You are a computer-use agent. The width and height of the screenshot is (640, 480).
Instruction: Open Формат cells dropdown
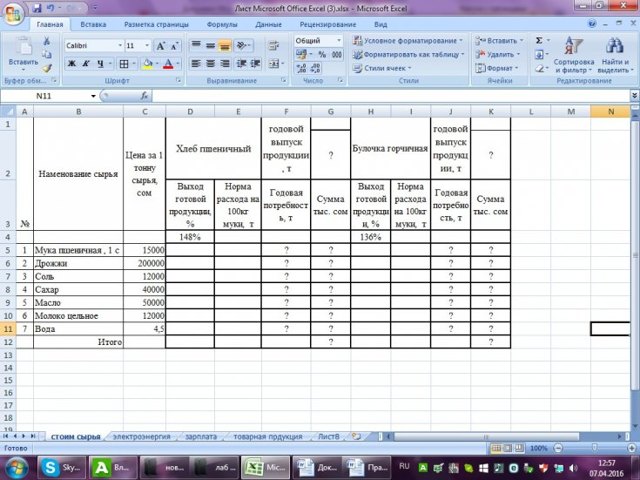(497, 68)
